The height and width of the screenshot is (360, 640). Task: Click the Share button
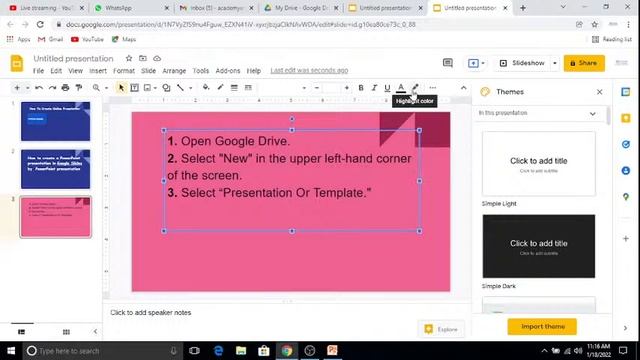[584, 63]
